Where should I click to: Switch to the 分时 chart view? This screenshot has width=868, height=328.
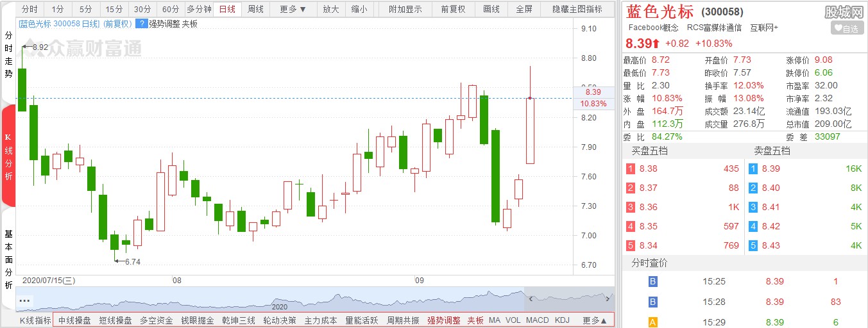pyautogui.click(x=30, y=10)
